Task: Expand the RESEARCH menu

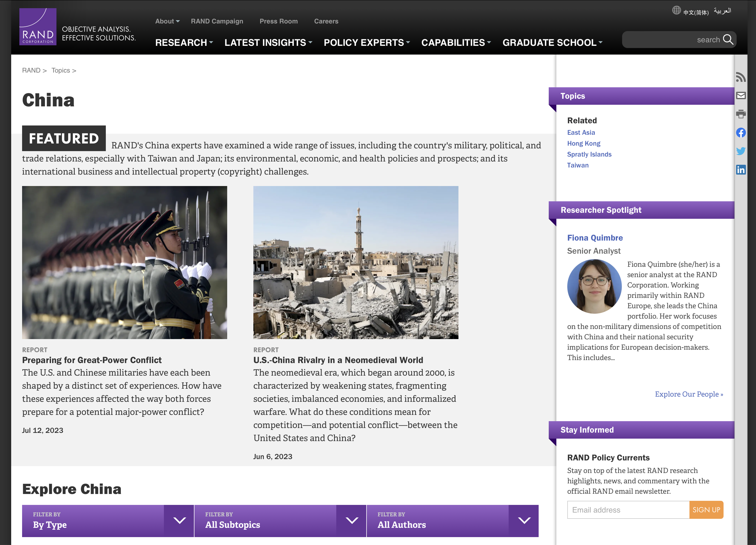Action: (184, 43)
